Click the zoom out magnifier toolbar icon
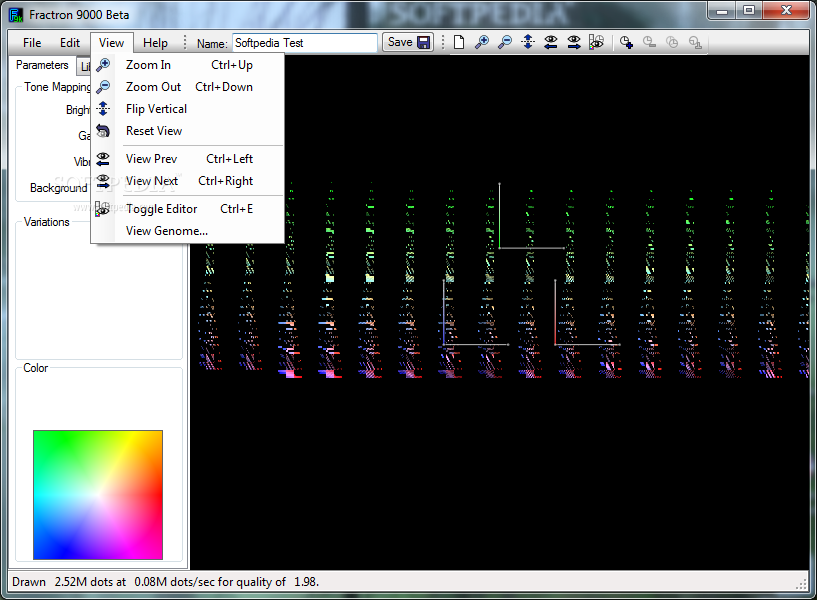Viewport: 817px width, 600px height. point(505,42)
